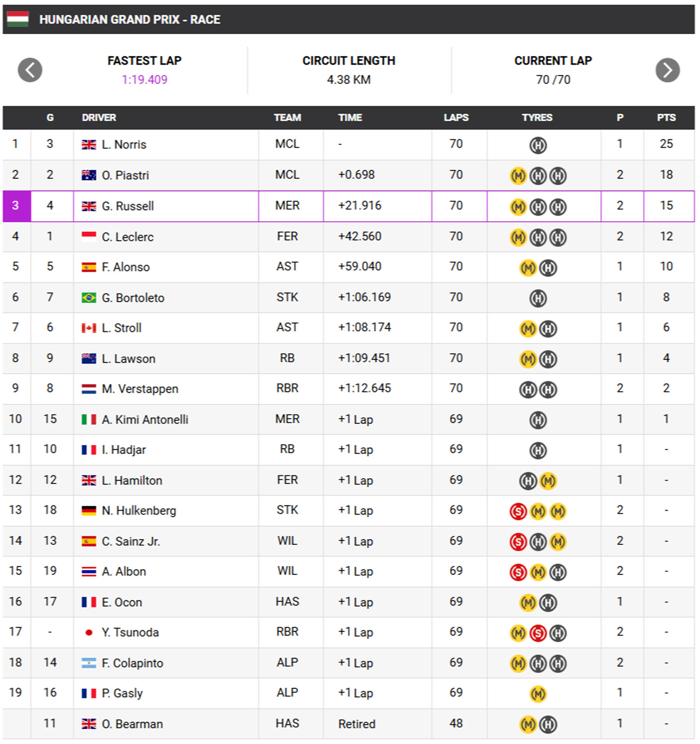The width and height of the screenshot is (700, 744).
Task: Click the TYRES column header
Action: [x=537, y=117]
